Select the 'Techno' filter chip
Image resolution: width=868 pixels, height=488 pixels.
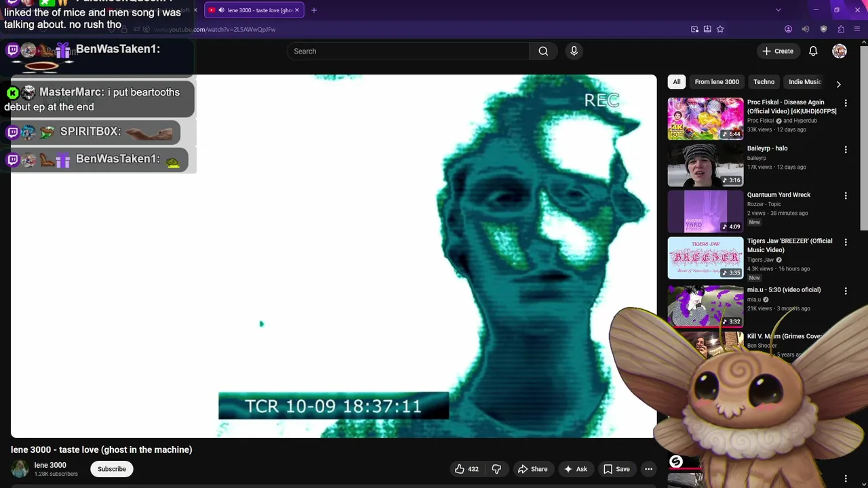764,82
